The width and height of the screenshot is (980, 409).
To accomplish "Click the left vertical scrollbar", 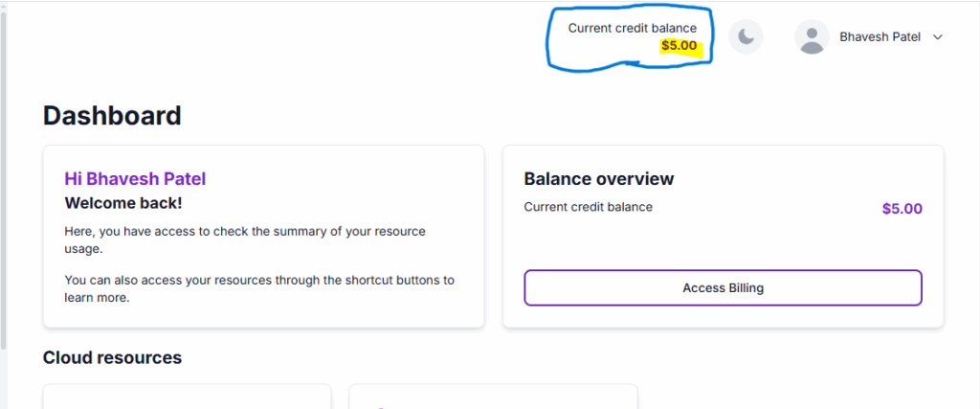I will point(4,192).
